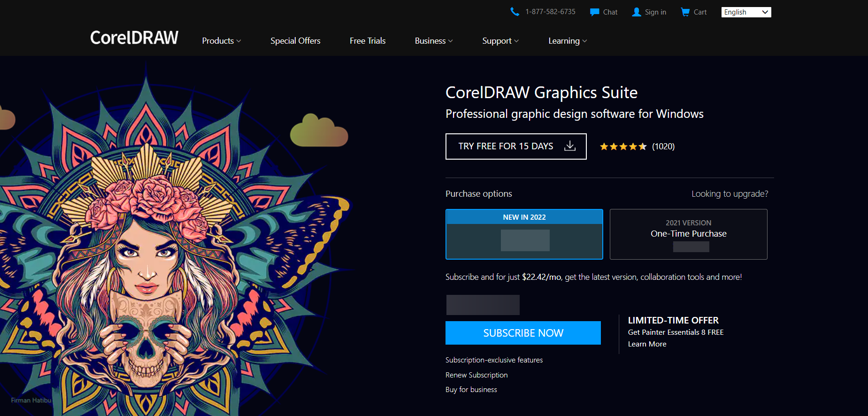
Task: Open the Special Offers page
Action: point(295,41)
